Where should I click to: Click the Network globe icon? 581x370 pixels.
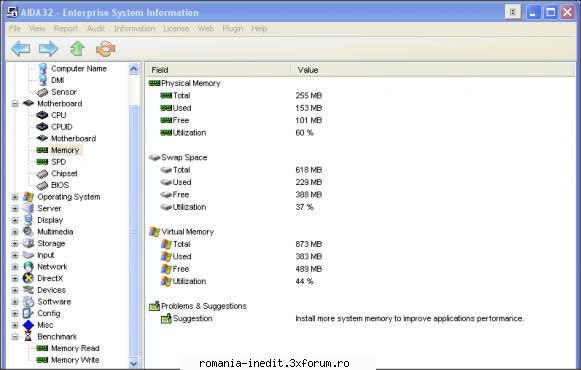(x=29, y=267)
